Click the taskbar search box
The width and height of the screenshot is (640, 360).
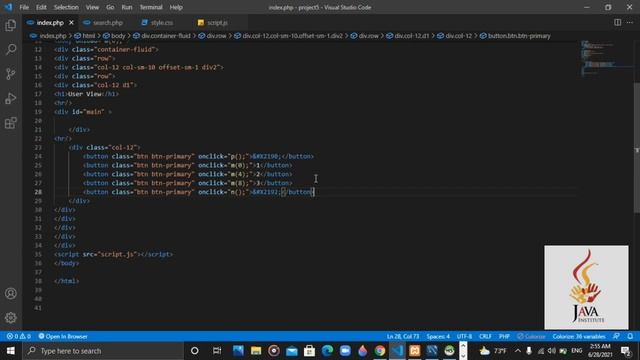pos(103,351)
